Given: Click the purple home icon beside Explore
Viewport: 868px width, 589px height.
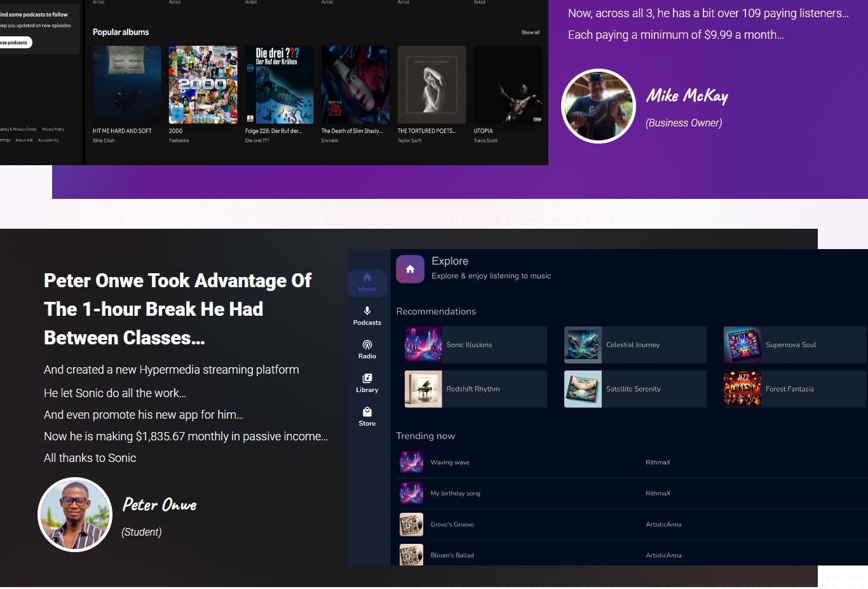Looking at the screenshot, I should click(410, 269).
